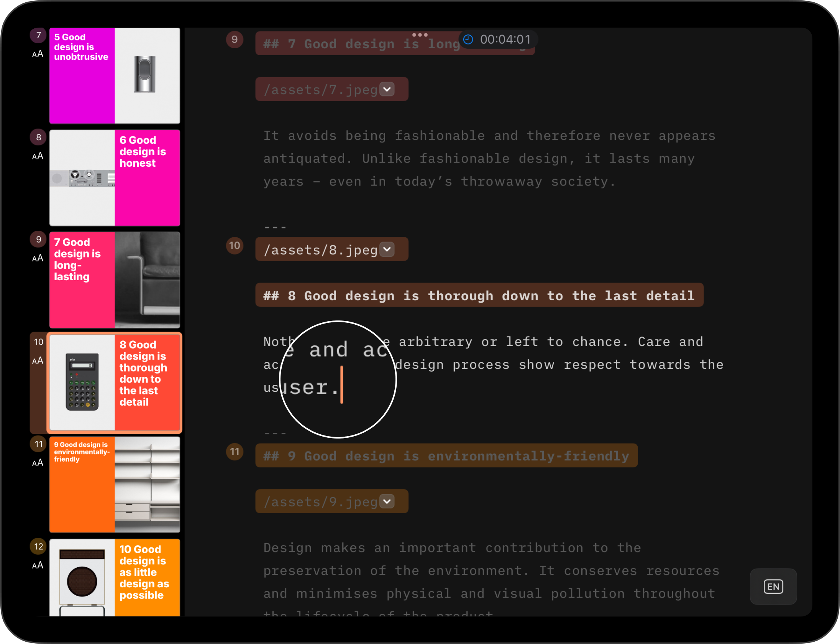
Task: Click slide number badge 12 in sidebar
Action: pyautogui.click(x=38, y=547)
